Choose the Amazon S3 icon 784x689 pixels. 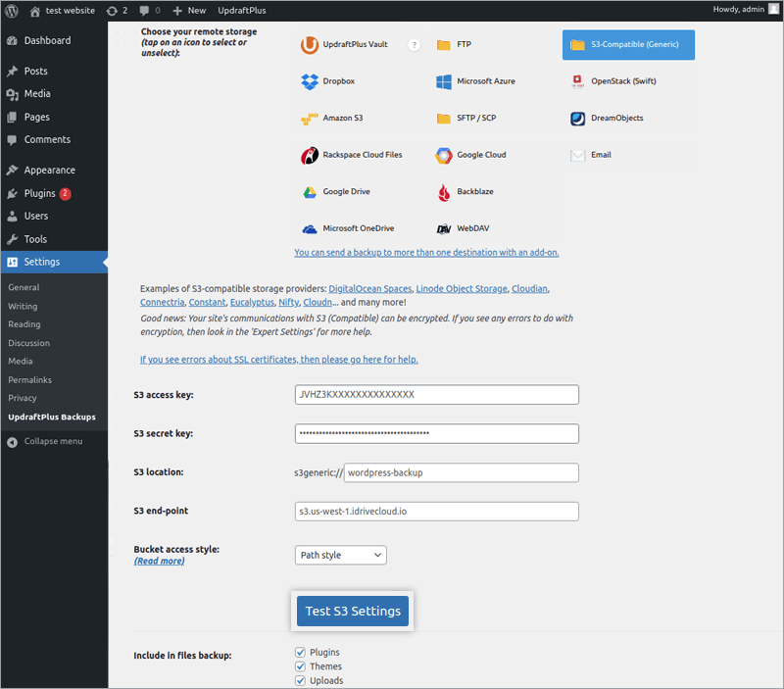tap(310, 119)
